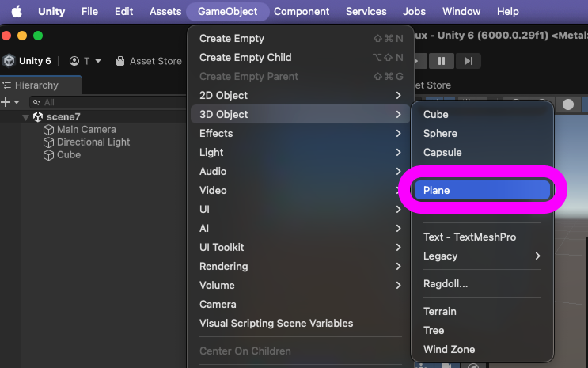
Task: Select Cube in the Hierarchy tree
Action: (69, 155)
